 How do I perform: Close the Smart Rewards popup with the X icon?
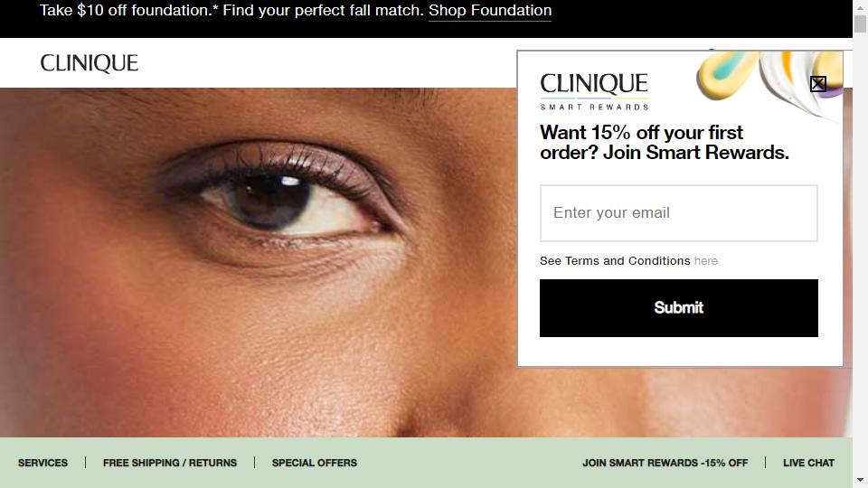coord(817,84)
